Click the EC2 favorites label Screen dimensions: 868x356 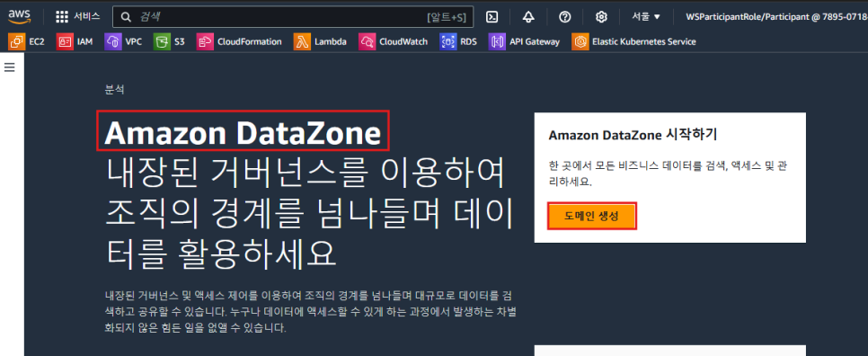click(37, 41)
